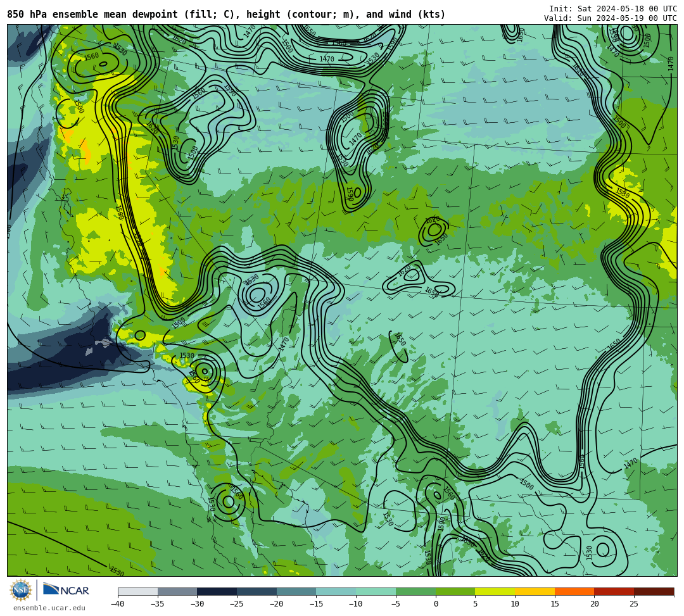Click the colorbar swatch between -40 and -35
684x616 pixels.
tap(137, 591)
